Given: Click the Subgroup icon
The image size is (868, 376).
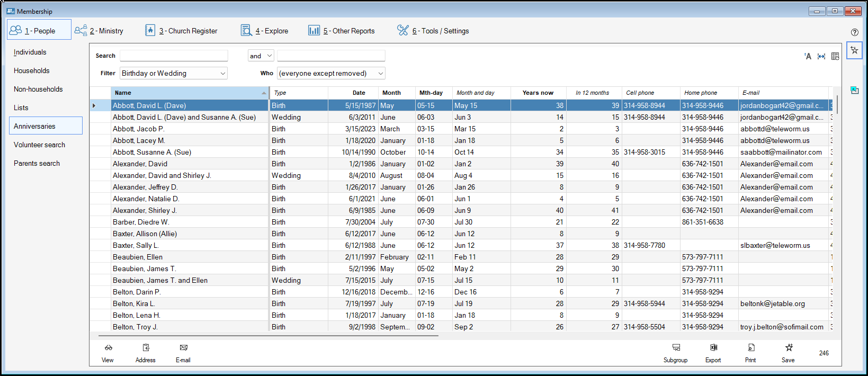Looking at the screenshot, I should click(676, 348).
